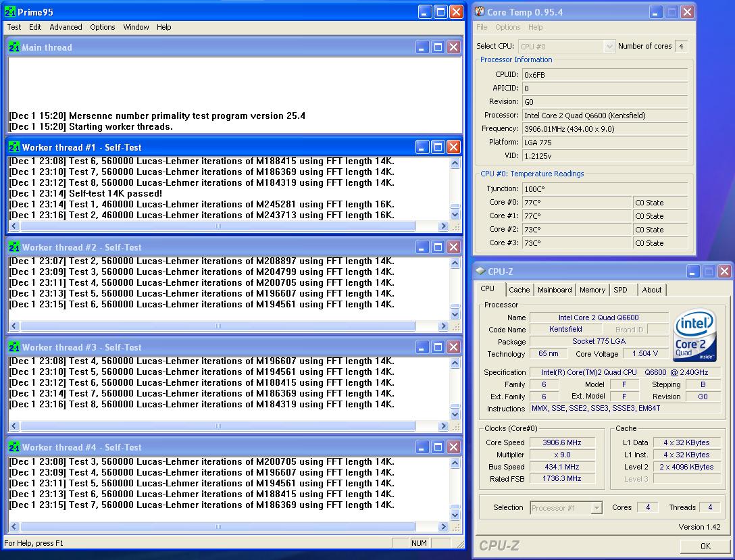
Task: Click the NUM status bar indicator
Action: tap(419, 542)
